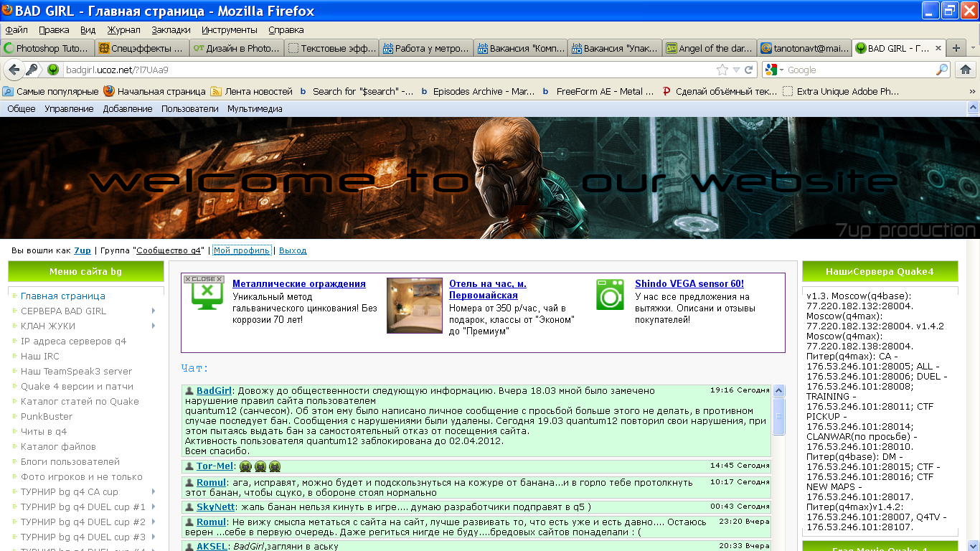The image size is (980, 551).
Task: Open the Сообщество q4 group link
Action: click(x=169, y=250)
